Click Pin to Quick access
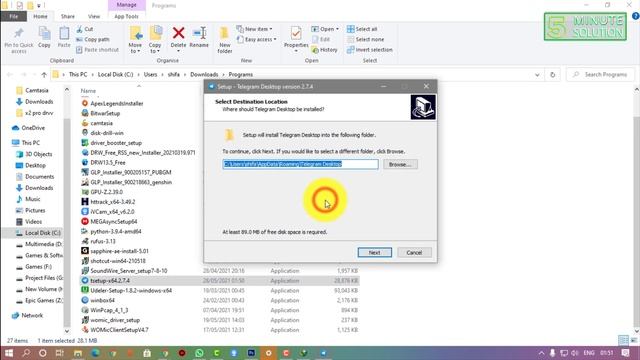This screenshot has width=640, height=360. pyautogui.click(x=19, y=40)
